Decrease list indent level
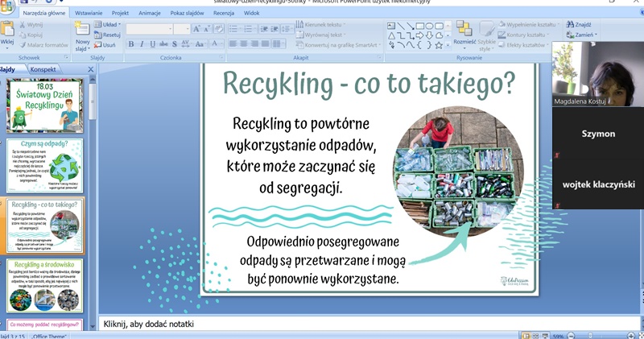Image resolution: width=644 pixels, height=339 pixels. [x=264, y=29]
